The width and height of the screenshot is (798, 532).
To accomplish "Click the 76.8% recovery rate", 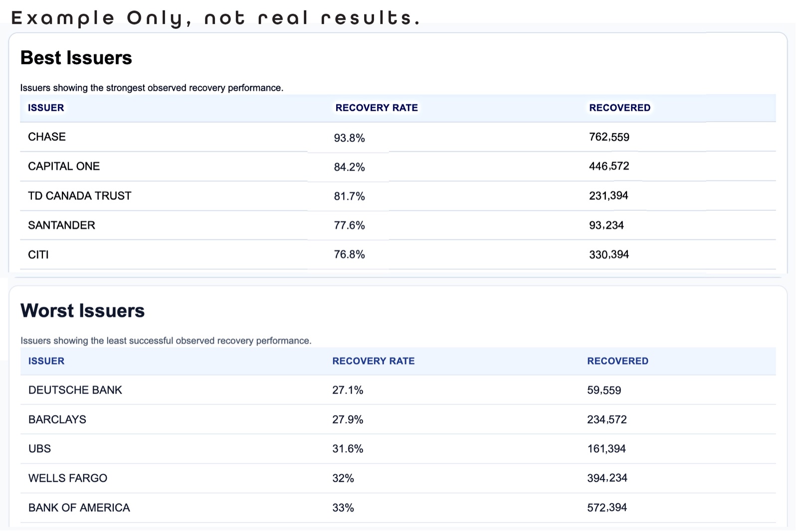I will tap(350, 254).
